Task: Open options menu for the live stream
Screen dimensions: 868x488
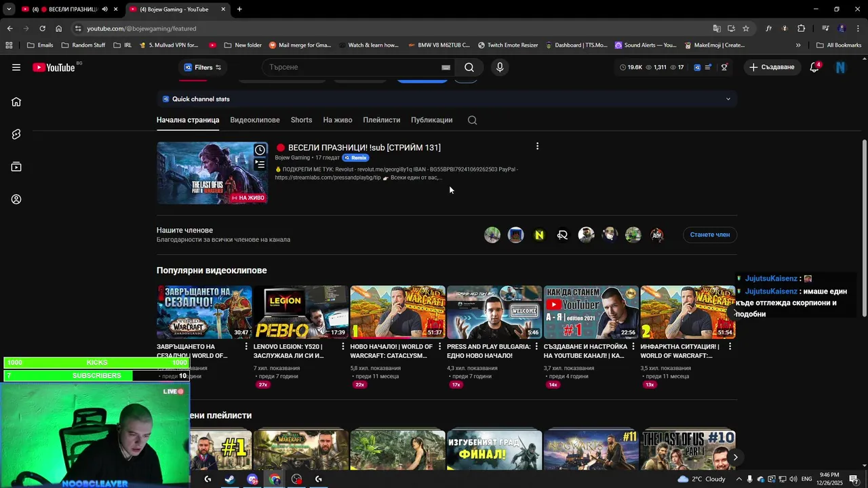Action: tap(537, 146)
